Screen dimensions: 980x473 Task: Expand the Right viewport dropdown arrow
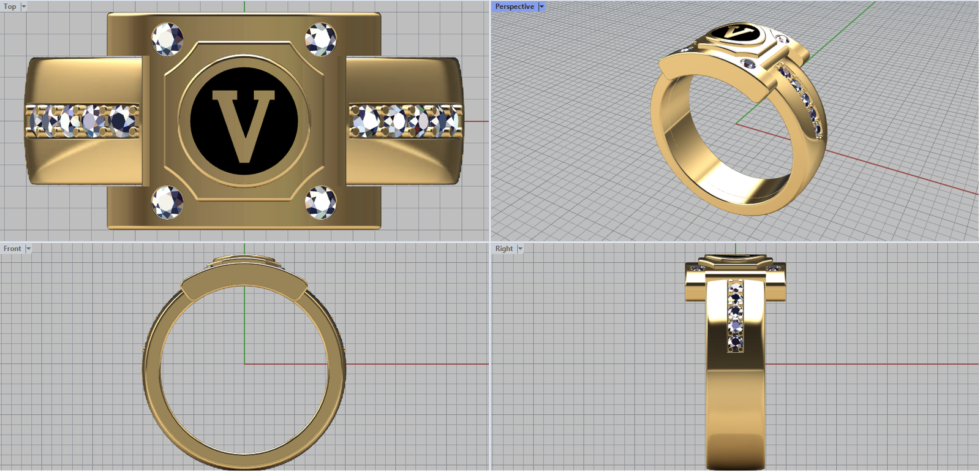[521, 249]
